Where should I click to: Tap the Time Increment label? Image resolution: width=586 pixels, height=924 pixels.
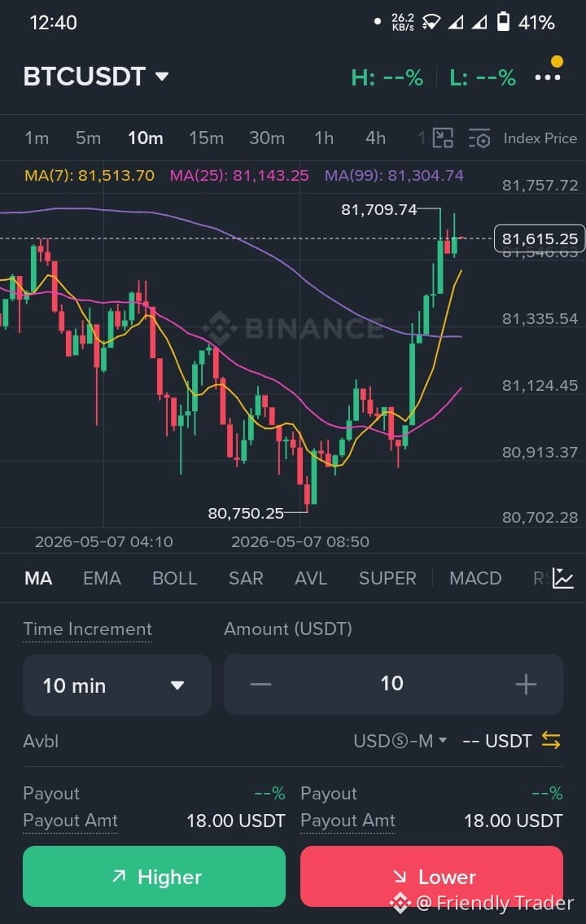tap(87, 628)
